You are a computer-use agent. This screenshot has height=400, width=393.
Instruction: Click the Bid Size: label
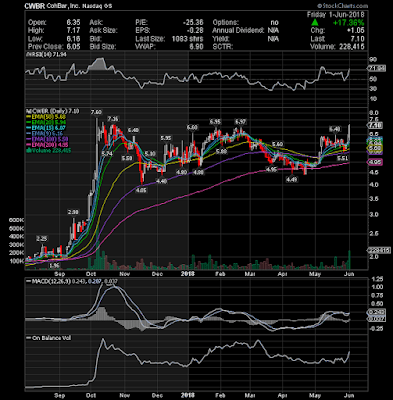click(x=103, y=47)
